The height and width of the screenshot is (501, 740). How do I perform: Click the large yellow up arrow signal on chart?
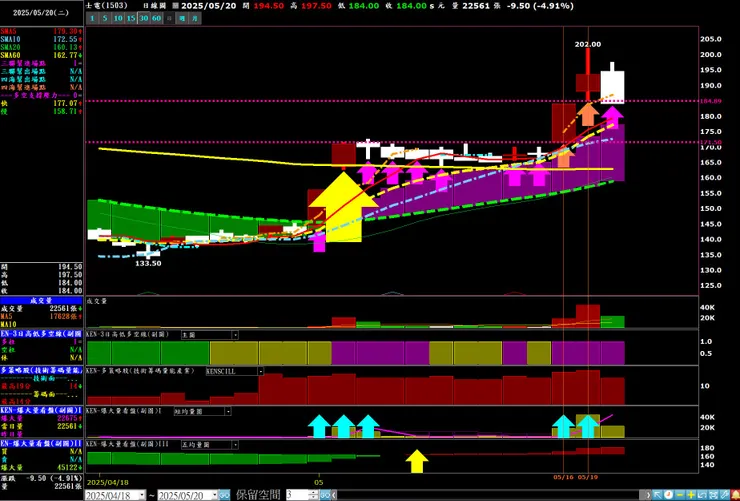point(343,207)
